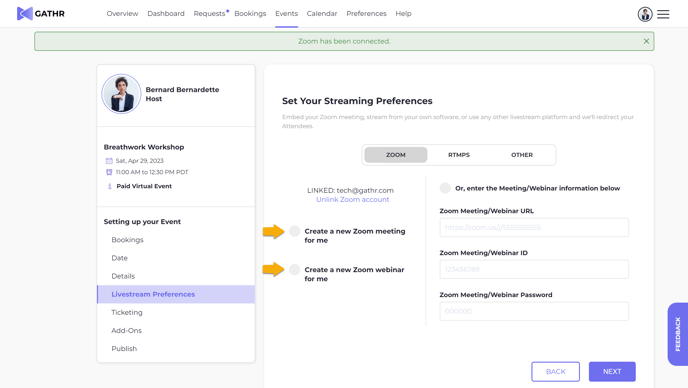This screenshot has width=688, height=388.
Task: Open the hamburger menu
Action: pos(663,14)
